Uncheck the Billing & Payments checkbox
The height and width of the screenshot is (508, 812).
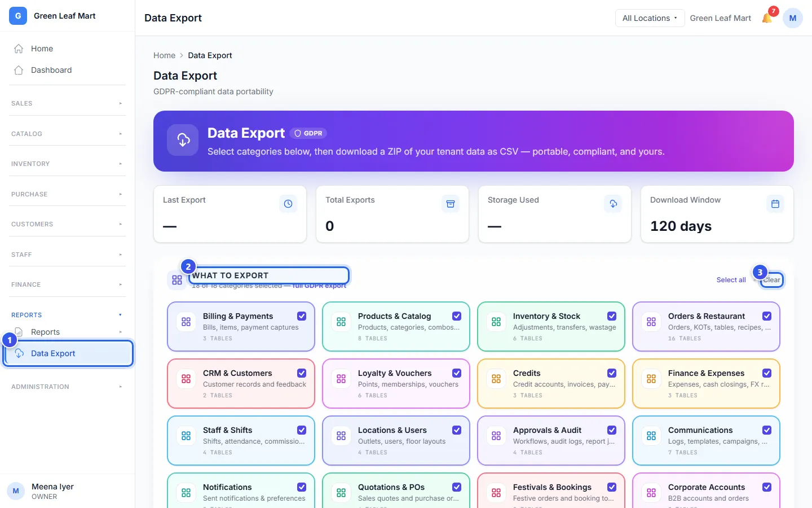point(302,316)
